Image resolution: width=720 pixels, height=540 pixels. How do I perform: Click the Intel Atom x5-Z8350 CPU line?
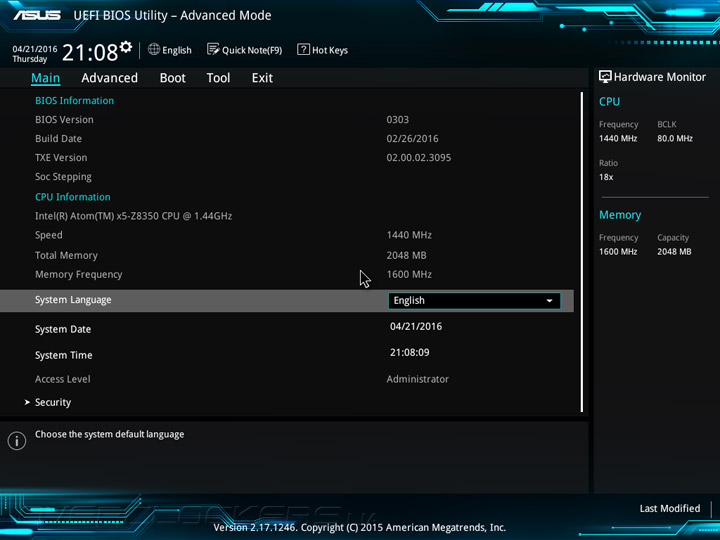coord(133,216)
